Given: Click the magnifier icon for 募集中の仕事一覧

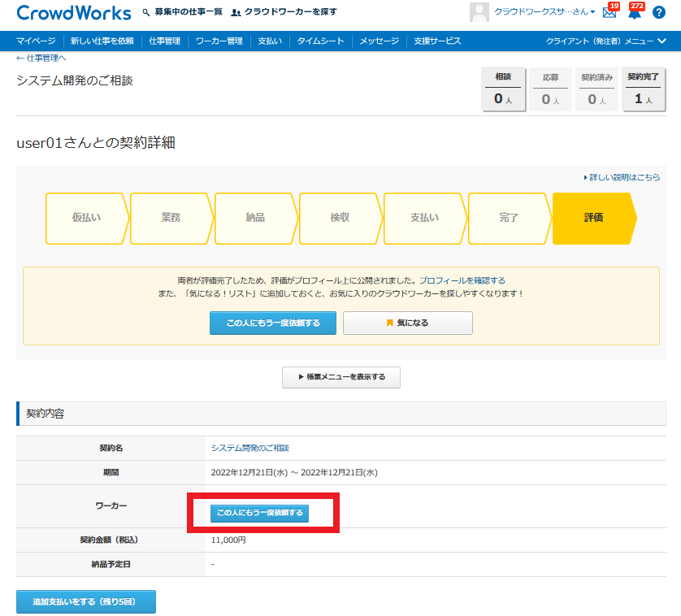Looking at the screenshot, I should click(146, 12).
